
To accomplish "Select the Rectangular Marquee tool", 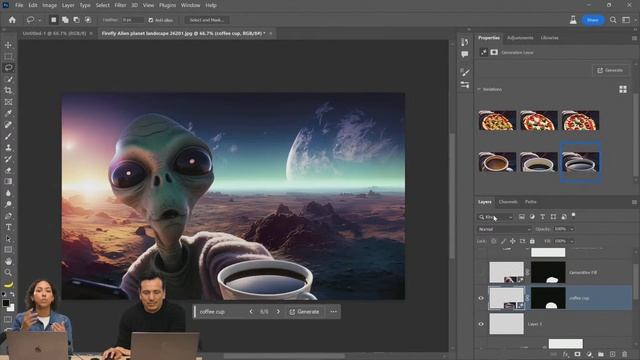I will click(8, 56).
